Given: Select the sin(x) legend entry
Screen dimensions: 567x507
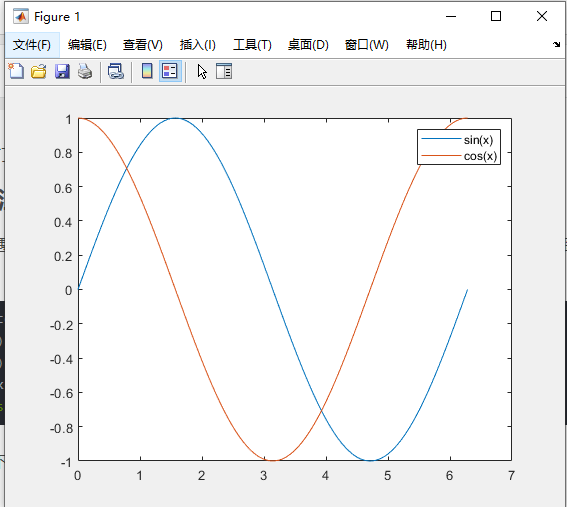Looking at the screenshot, I should 478,140.
